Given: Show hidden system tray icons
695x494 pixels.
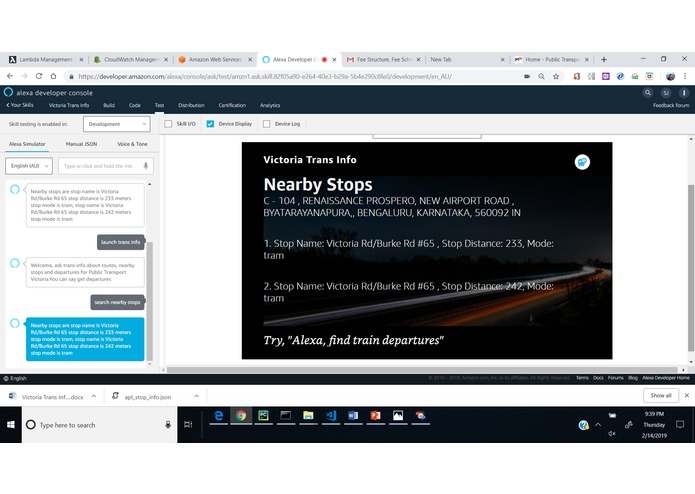Looking at the screenshot, I should pos(598,424).
